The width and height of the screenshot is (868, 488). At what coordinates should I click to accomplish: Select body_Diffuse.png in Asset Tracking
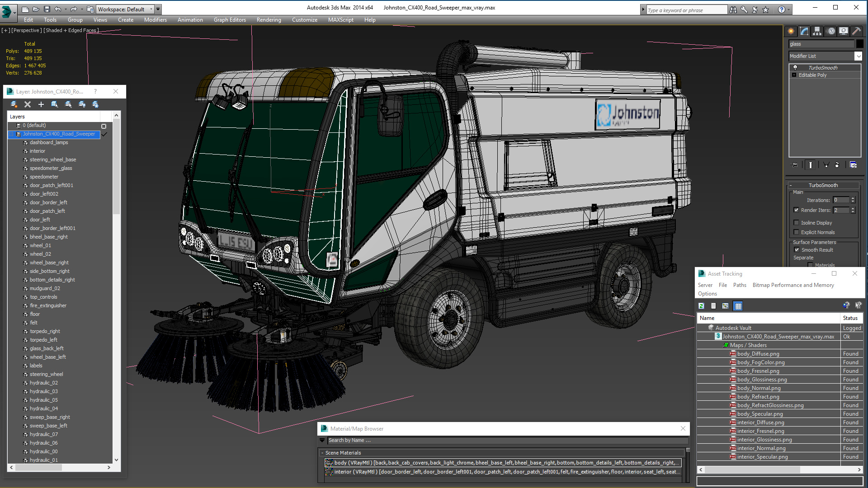point(758,354)
